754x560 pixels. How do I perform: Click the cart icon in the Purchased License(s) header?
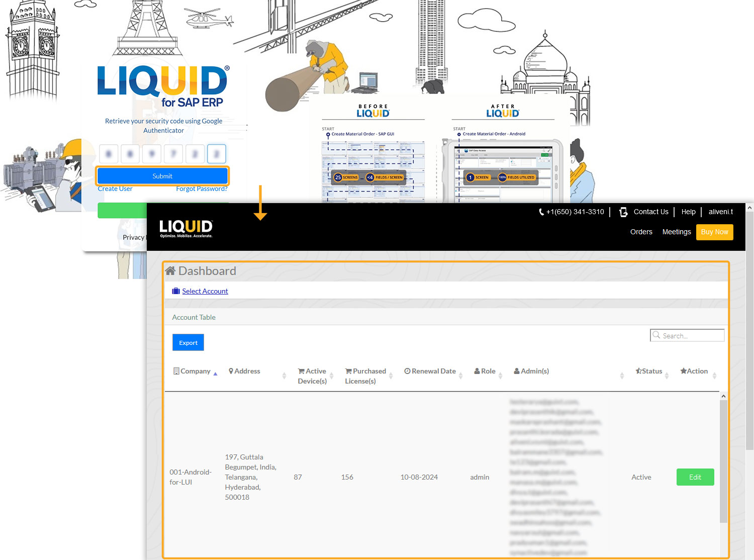348,371
